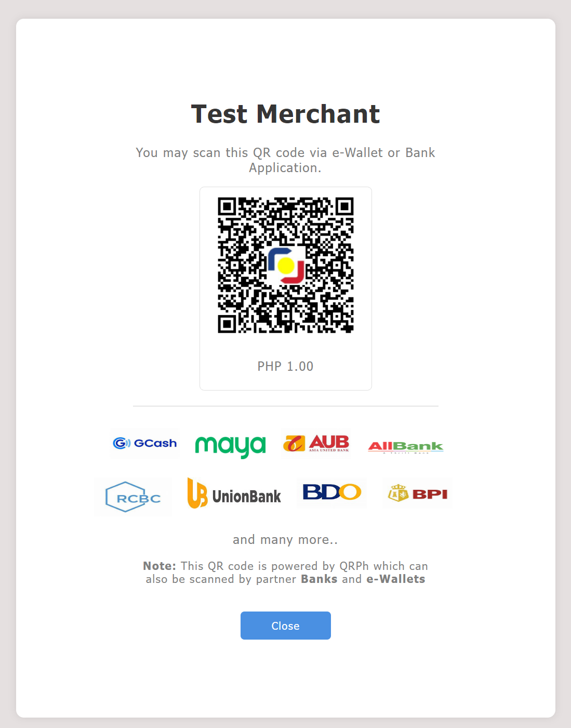This screenshot has height=728, width=571.
Task: Click the bold "Banks" word in the note
Action: 319,579
